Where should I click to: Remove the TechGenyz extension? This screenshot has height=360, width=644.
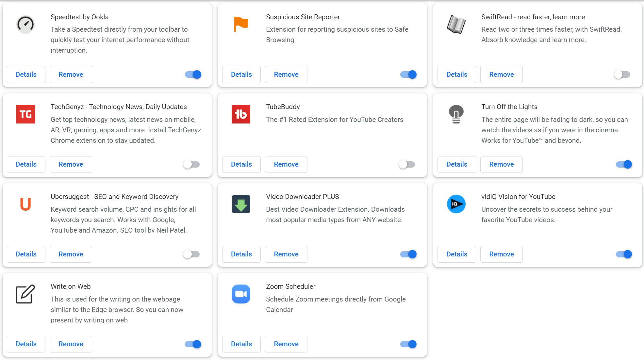(x=71, y=164)
